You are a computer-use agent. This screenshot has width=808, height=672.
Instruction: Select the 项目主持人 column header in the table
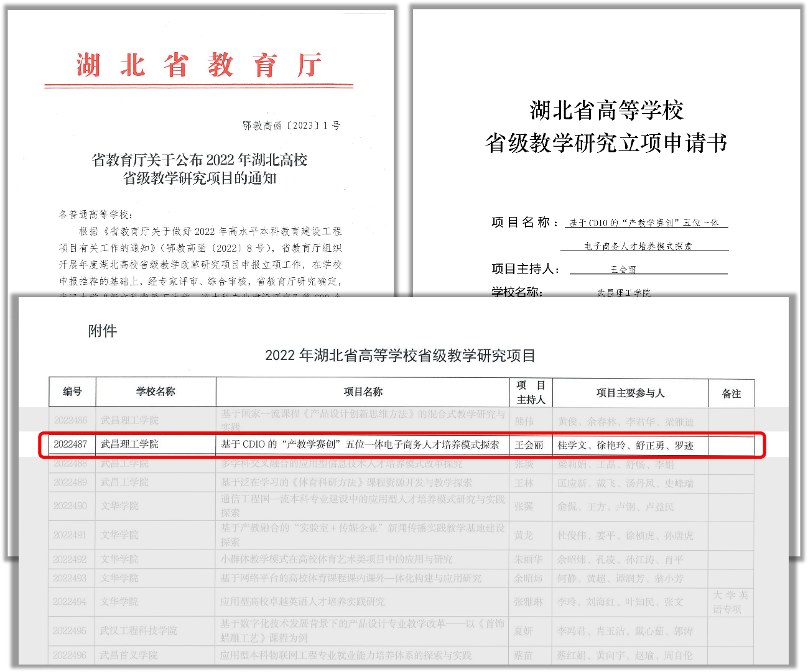531,392
